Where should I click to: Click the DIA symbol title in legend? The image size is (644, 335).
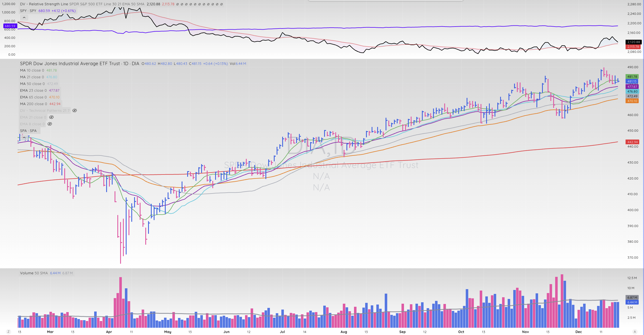(x=79, y=64)
